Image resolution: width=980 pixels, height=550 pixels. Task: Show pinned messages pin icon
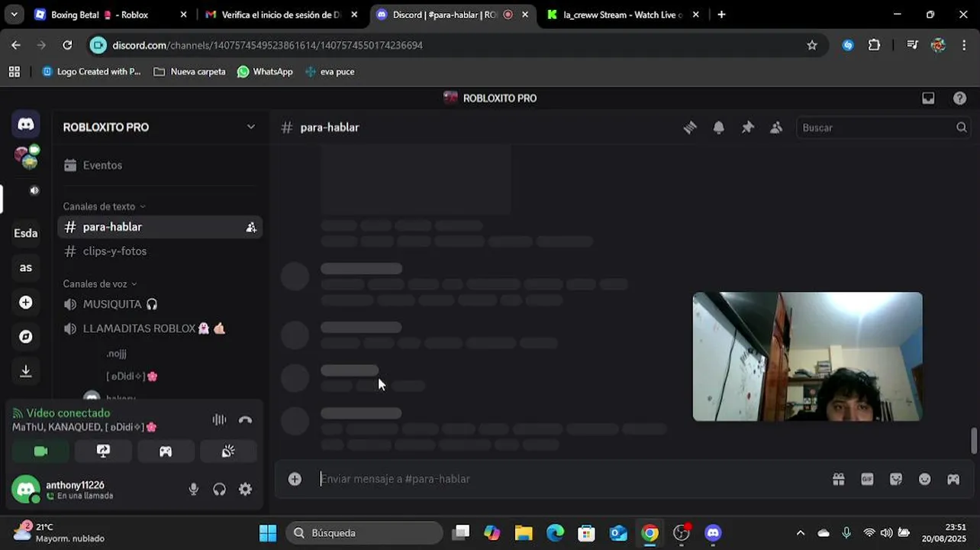(748, 128)
